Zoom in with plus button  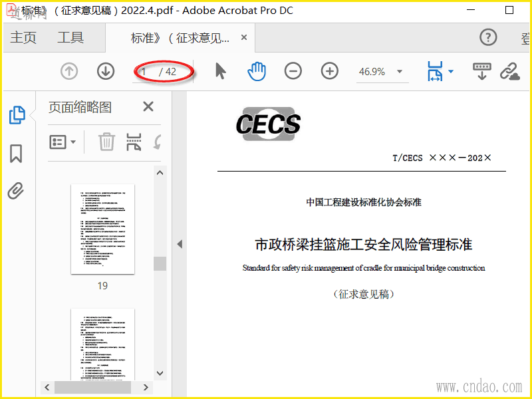tap(329, 71)
